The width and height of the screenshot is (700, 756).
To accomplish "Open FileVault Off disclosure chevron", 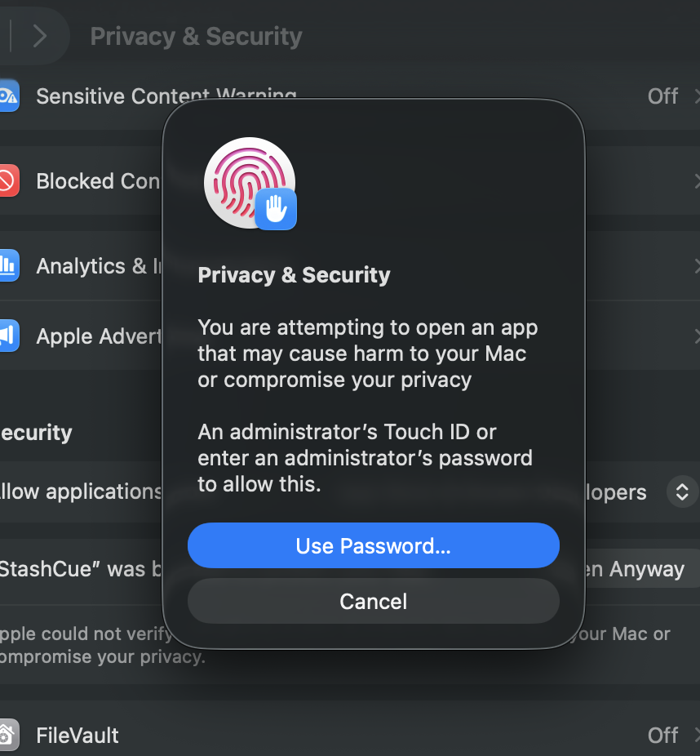I will [x=697, y=736].
